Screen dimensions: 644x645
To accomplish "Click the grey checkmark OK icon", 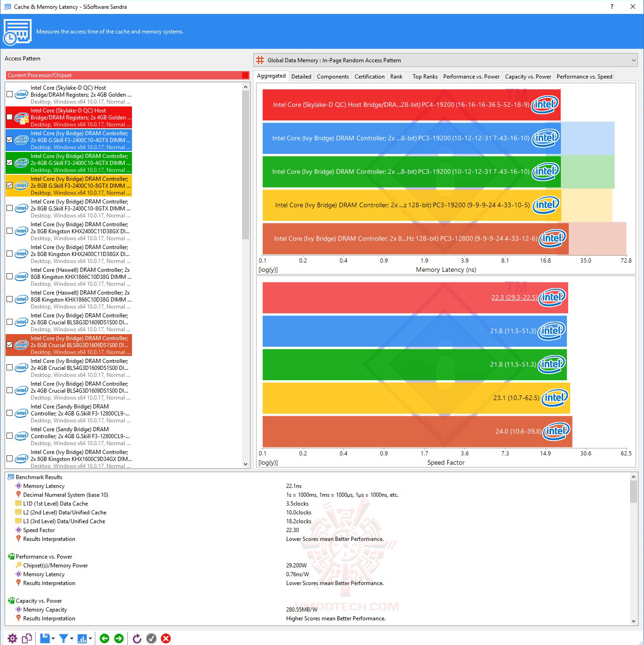I will [x=151, y=638].
